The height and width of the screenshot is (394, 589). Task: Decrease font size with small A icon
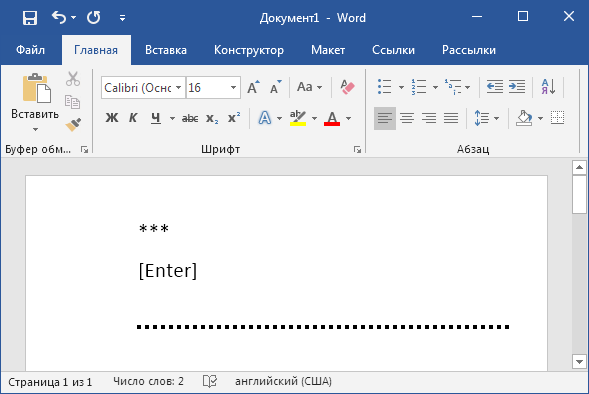275,87
